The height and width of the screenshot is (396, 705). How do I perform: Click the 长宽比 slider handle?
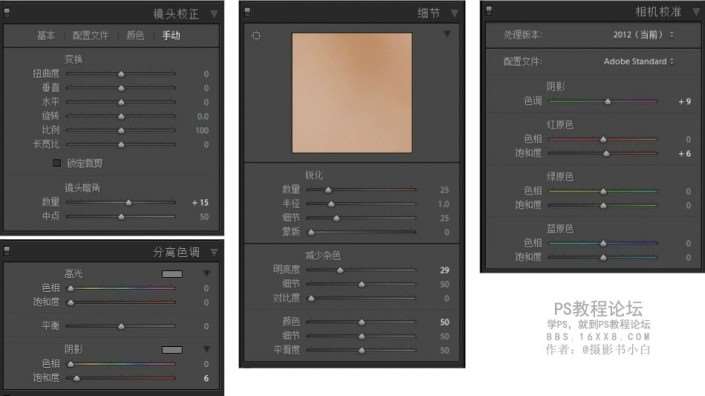(x=121, y=145)
